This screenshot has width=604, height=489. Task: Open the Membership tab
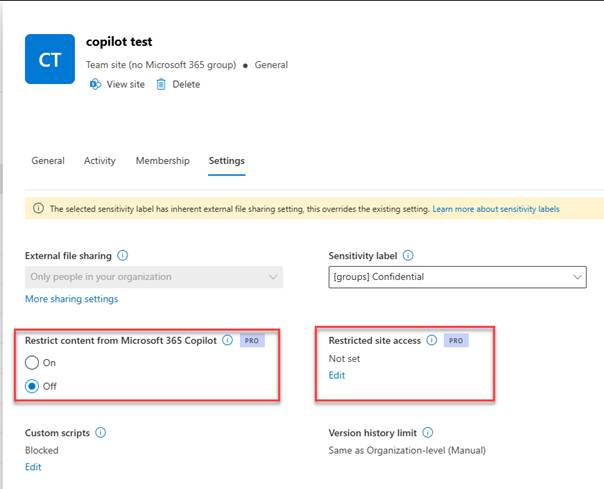[162, 161]
